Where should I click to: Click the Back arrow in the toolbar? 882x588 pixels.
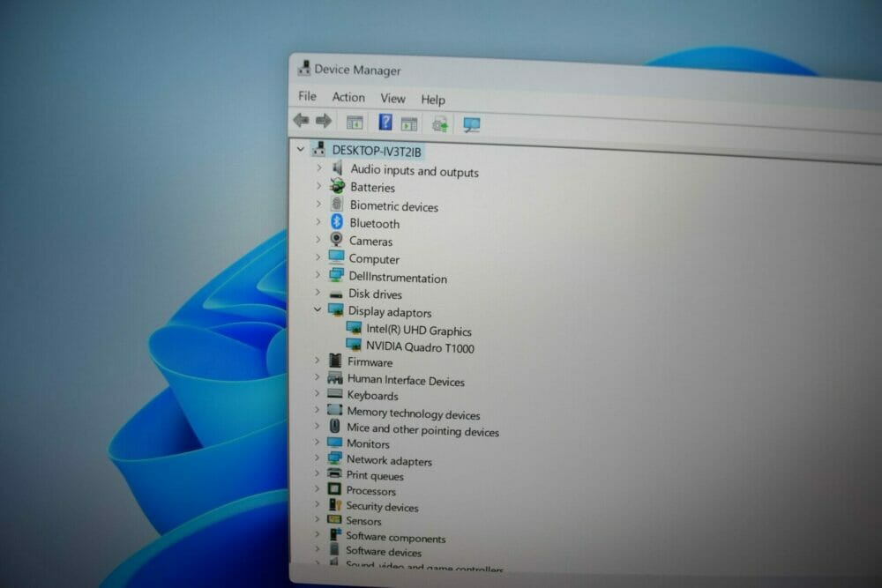pos(302,120)
